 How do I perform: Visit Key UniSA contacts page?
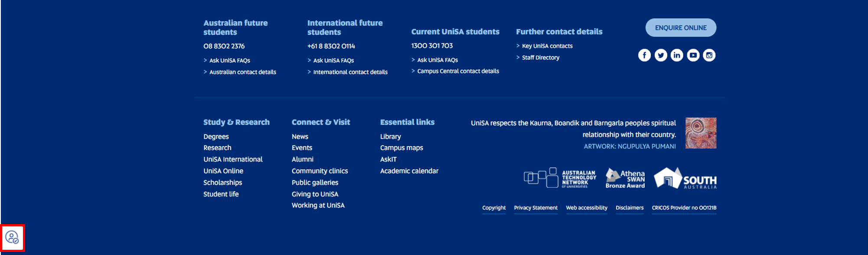click(x=547, y=46)
